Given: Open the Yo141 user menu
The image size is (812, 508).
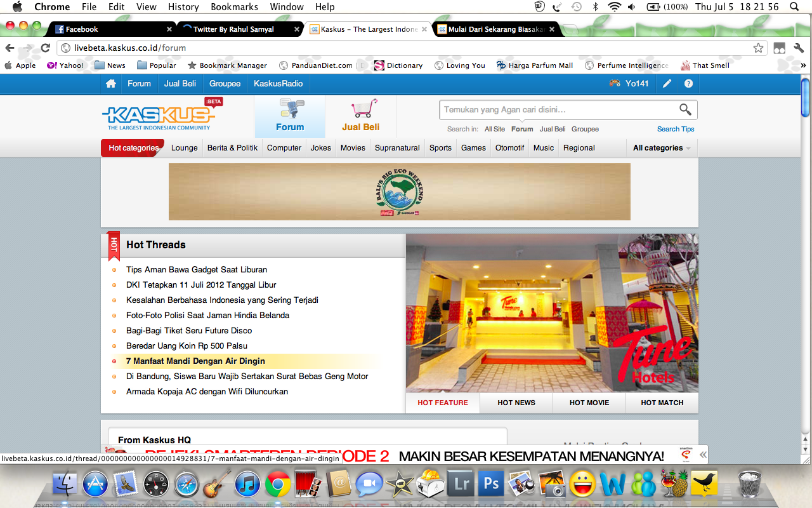Looking at the screenshot, I should [x=629, y=83].
